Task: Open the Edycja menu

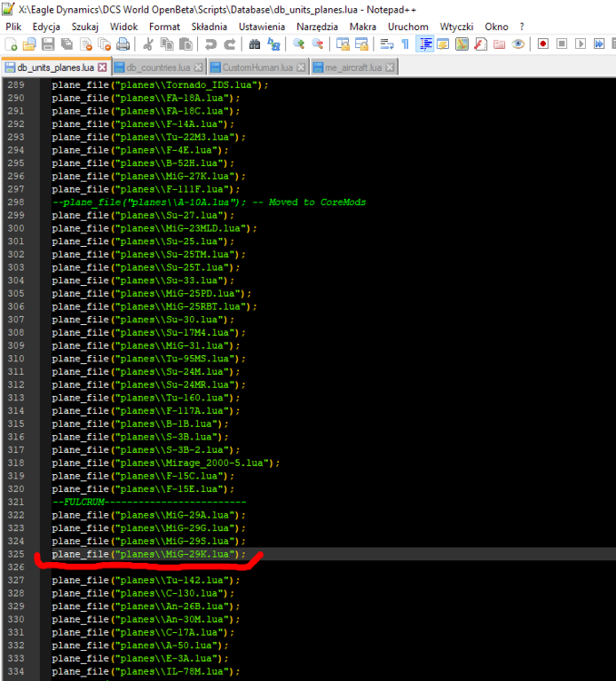Action: (46, 27)
